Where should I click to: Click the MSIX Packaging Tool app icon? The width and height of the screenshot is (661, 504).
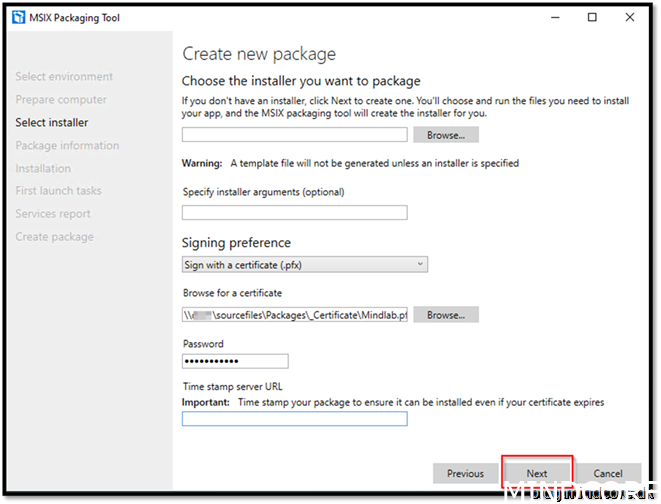pyautogui.click(x=19, y=18)
